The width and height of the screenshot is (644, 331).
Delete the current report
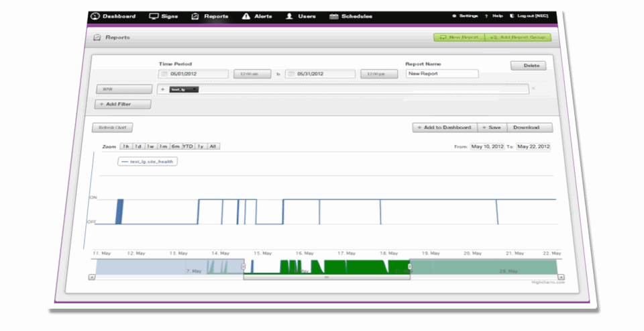tap(528, 66)
